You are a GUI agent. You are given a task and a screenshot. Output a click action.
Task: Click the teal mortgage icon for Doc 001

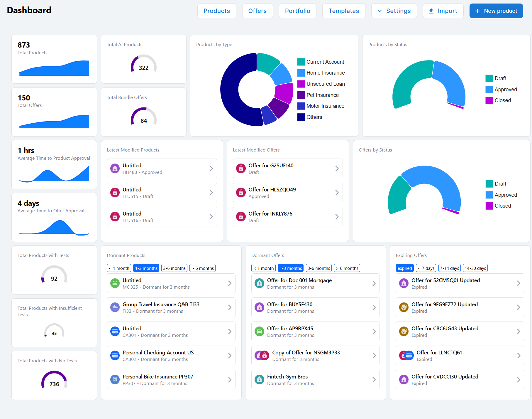(x=259, y=283)
